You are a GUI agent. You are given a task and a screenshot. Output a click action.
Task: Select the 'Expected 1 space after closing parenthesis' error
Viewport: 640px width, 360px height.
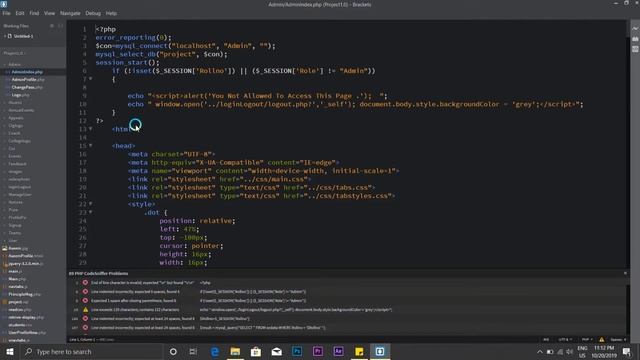[x=347, y=301]
